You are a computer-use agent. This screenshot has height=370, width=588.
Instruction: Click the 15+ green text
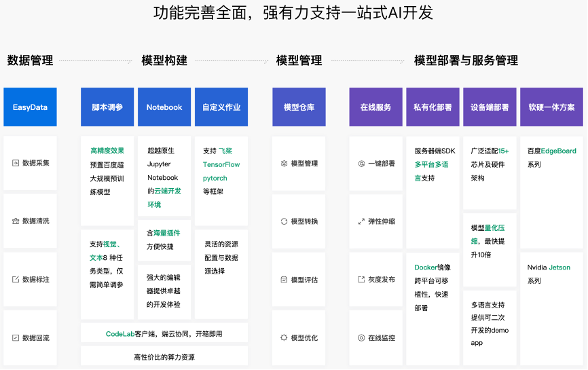(504, 151)
